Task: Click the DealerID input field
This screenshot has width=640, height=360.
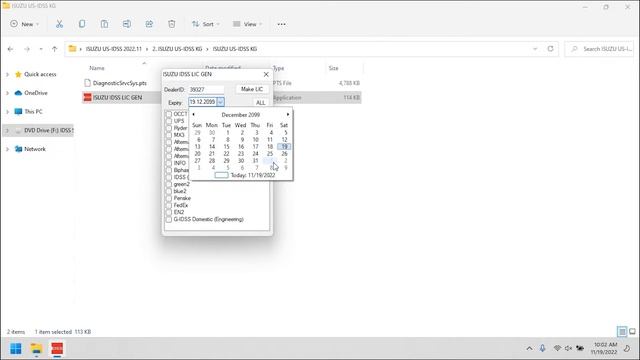Action: (x=206, y=89)
